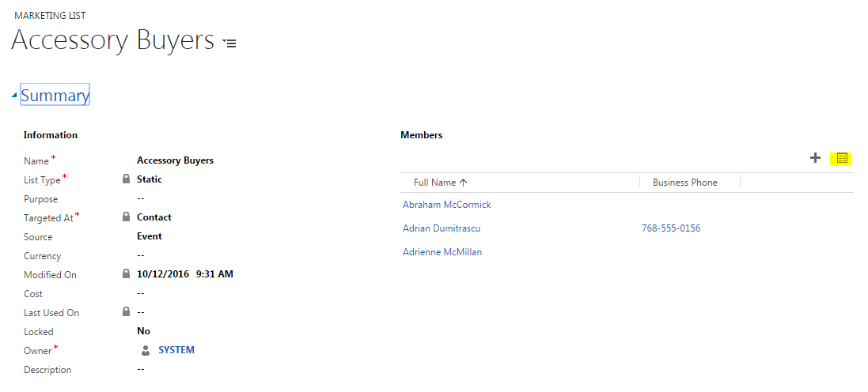
Task: Click the lock icon beside List Type
Action: click(127, 179)
